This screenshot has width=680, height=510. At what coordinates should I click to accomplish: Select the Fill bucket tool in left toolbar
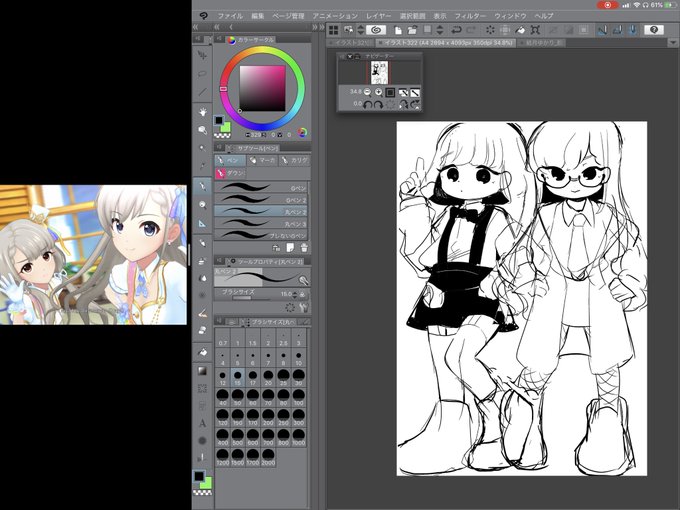click(x=202, y=352)
